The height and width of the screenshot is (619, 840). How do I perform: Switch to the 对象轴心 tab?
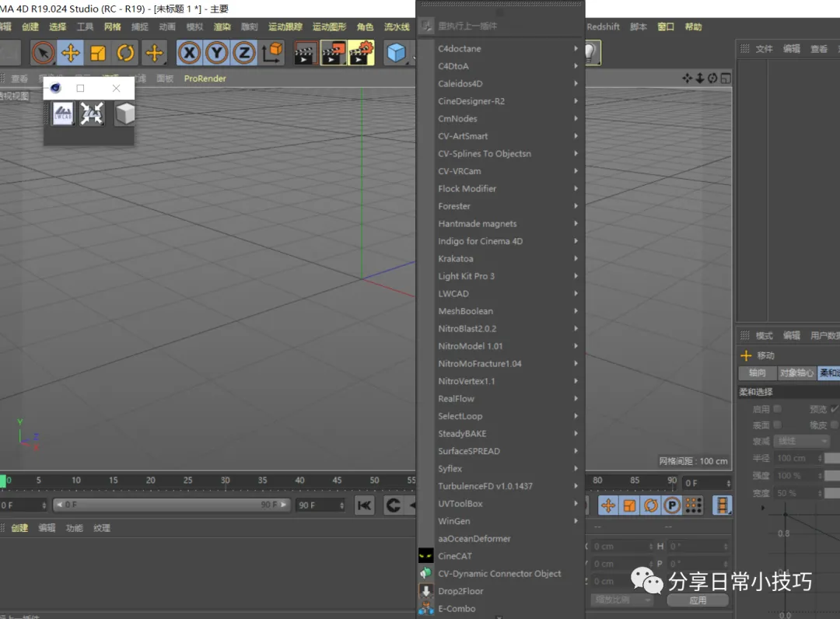coord(796,372)
